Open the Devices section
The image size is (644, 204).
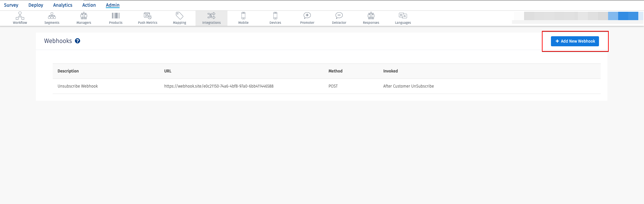tap(275, 18)
